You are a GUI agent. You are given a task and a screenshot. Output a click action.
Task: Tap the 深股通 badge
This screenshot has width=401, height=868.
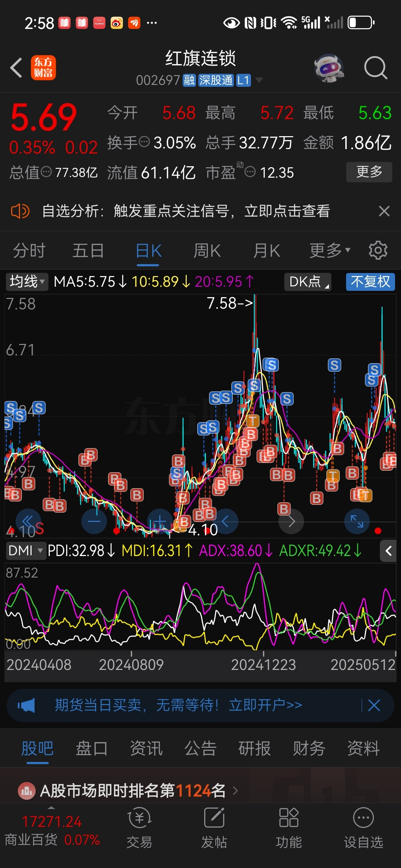point(216,80)
